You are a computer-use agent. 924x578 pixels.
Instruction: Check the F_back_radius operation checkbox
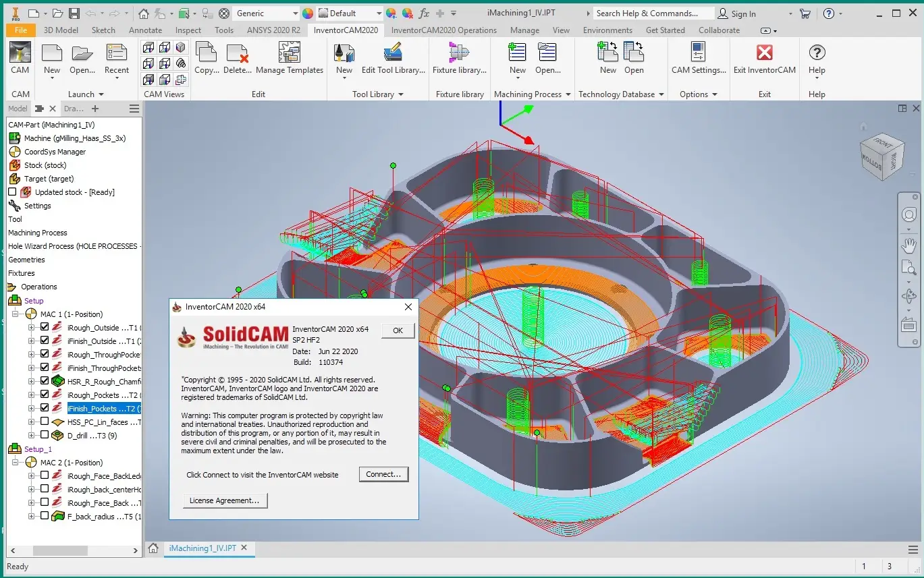tap(45, 516)
